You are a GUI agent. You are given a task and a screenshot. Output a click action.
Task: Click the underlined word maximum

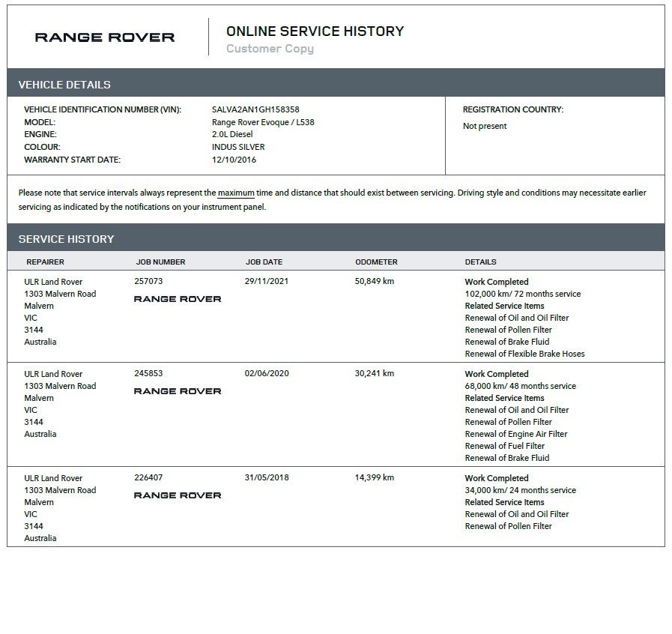point(236,193)
